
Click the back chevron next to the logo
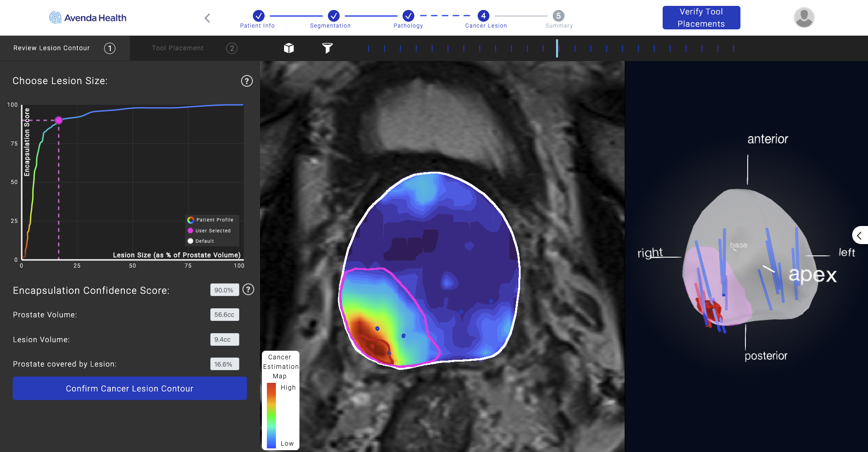pos(207,18)
